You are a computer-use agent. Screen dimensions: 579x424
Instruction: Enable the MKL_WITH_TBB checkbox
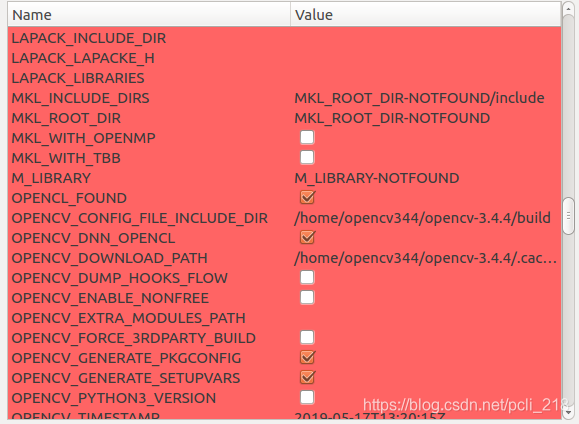pyautogui.click(x=307, y=157)
